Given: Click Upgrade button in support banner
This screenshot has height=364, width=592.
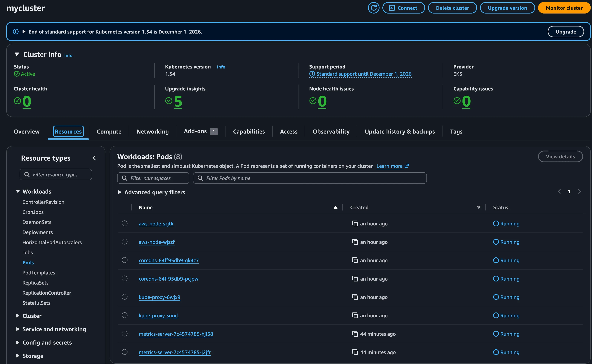Looking at the screenshot, I should [565, 32].
